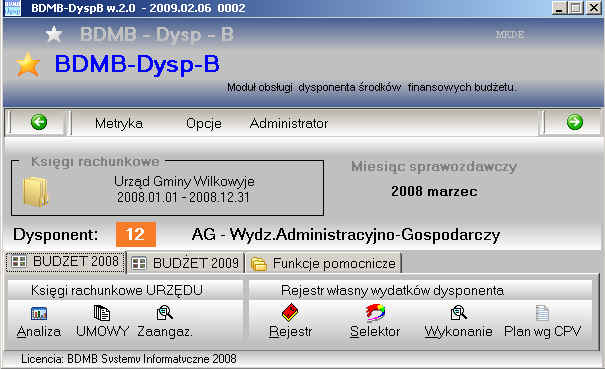Open the Administrator menu
The width and height of the screenshot is (605, 369).
click(x=289, y=124)
